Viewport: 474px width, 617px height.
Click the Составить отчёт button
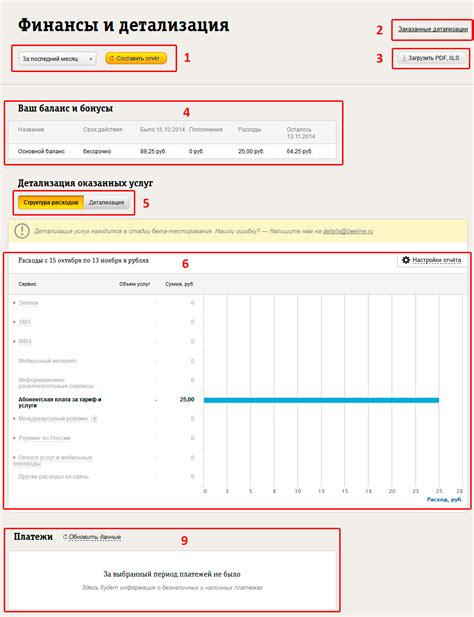click(x=136, y=58)
